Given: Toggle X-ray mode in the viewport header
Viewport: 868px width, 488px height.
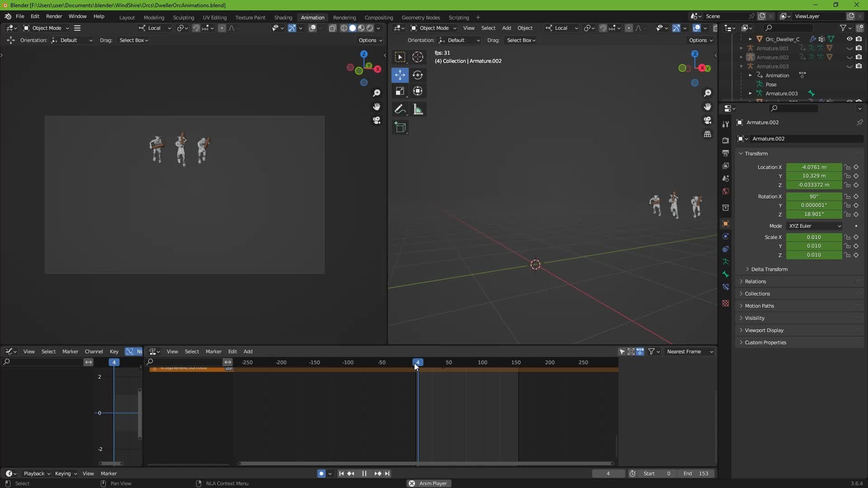Looking at the screenshot, I should 716,28.
